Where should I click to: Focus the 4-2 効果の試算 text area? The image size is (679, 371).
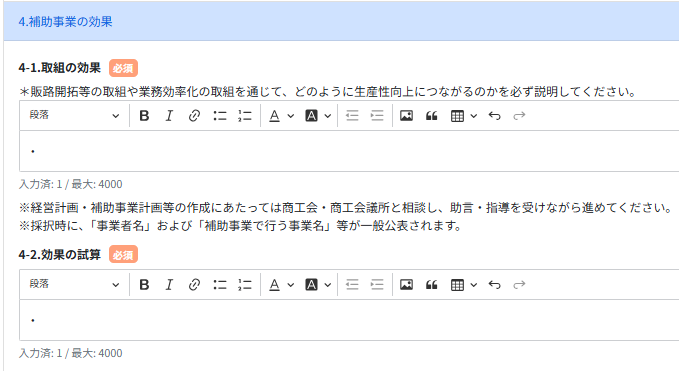coord(349,320)
